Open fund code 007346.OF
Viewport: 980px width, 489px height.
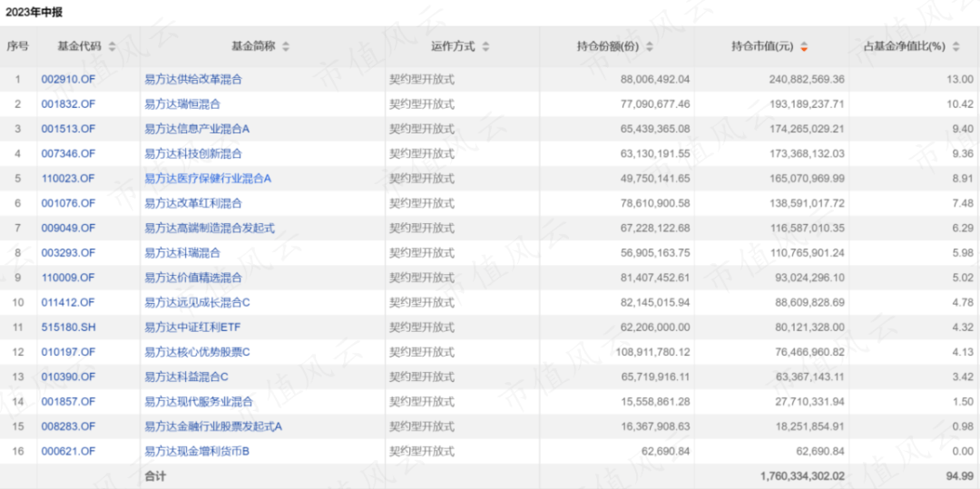click(x=68, y=153)
